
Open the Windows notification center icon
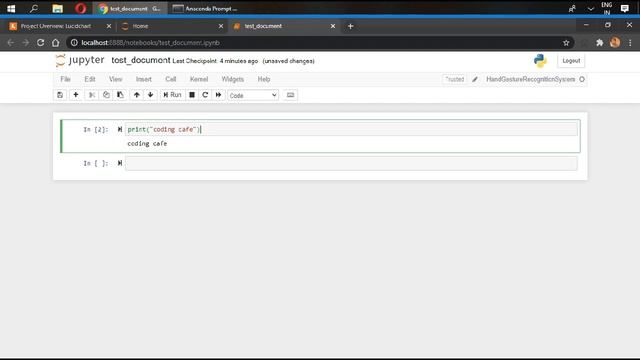[625, 8]
